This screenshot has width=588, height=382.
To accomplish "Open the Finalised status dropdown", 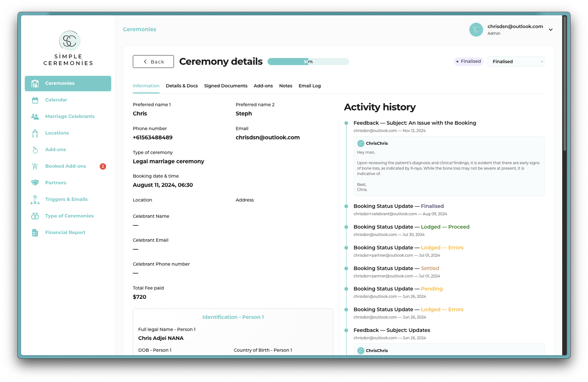I will 516,62.
